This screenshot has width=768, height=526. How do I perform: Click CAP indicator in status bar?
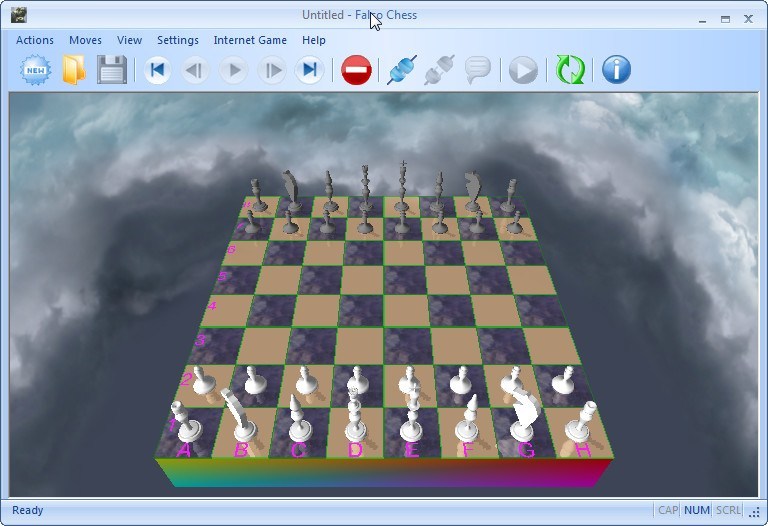click(668, 510)
